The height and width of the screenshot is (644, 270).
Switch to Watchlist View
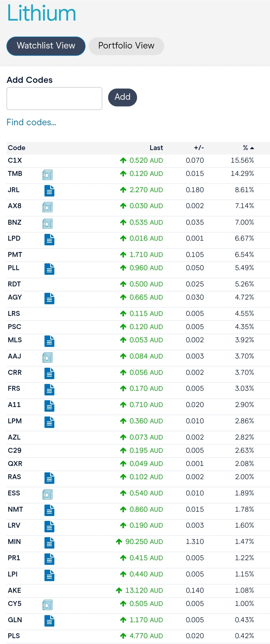(46, 46)
